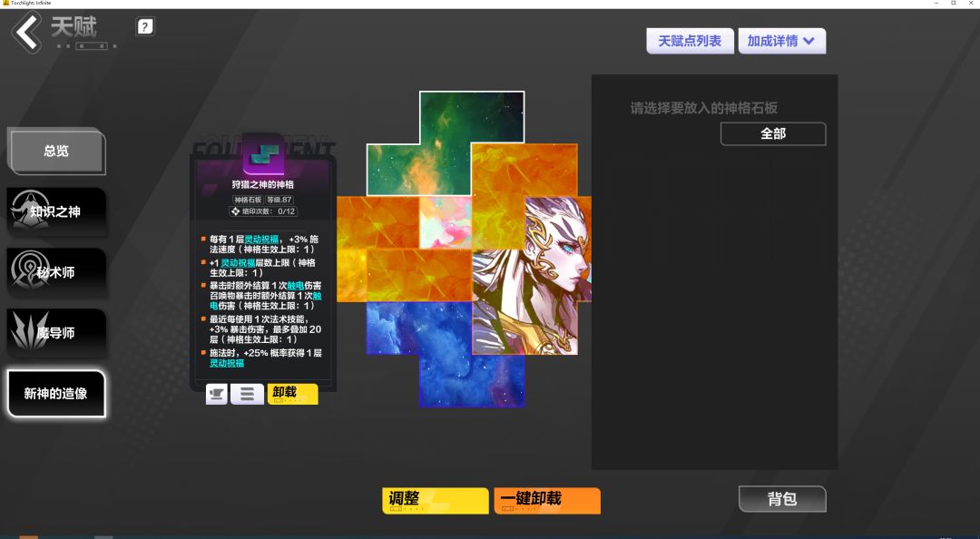Select the 魔导师 talent tab
This screenshot has height=539, width=980.
click(56, 333)
